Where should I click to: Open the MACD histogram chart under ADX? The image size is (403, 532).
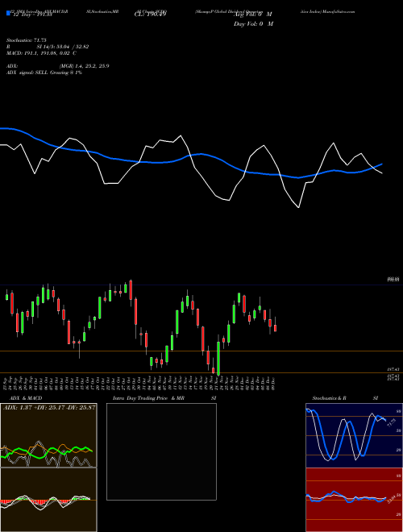(48, 500)
